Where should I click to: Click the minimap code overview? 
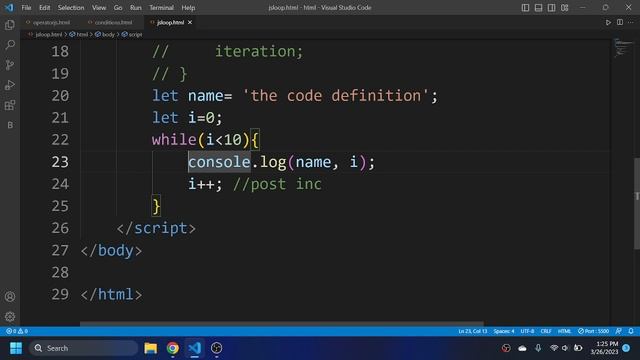point(622,48)
